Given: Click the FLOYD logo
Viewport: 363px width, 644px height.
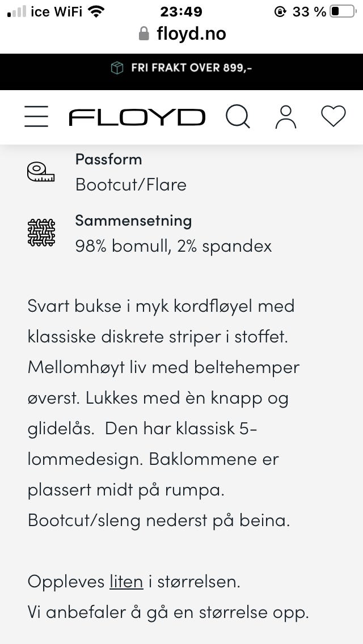Looking at the screenshot, I should point(136,117).
